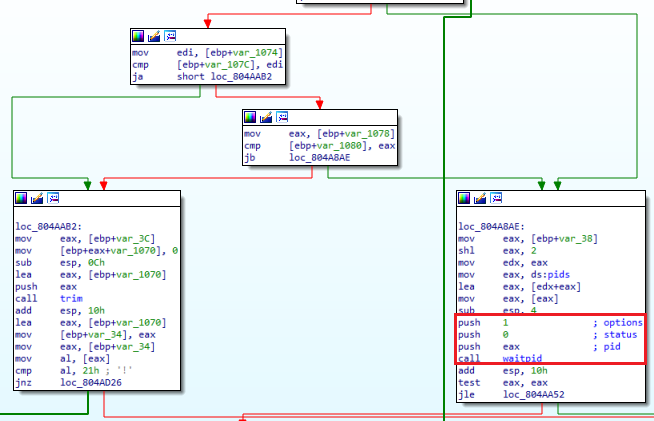Select jb loc_804A8AE jump target

pyautogui.click(x=319, y=158)
